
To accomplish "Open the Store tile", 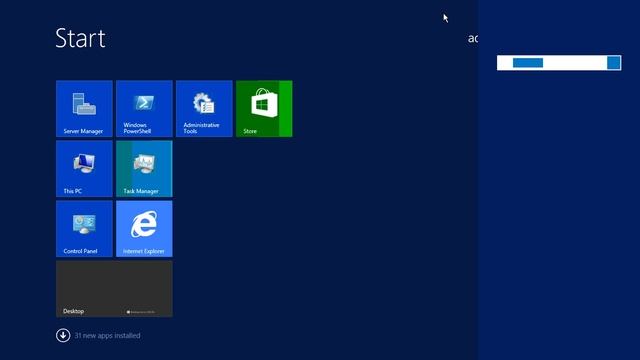I will click(x=264, y=109).
